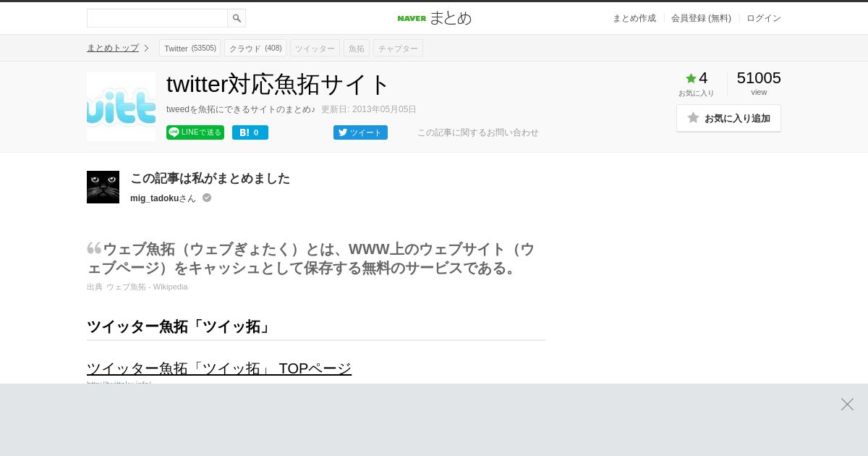Close the bottom banner with X
Image resolution: width=868 pixels, height=456 pixels.
(847, 404)
